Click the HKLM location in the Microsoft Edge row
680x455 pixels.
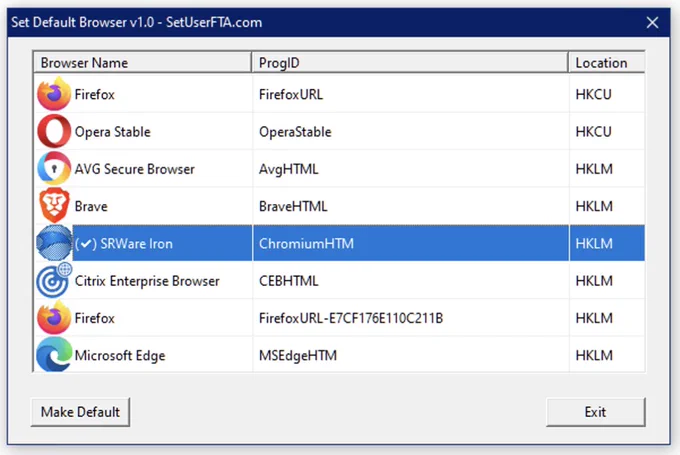click(594, 356)
